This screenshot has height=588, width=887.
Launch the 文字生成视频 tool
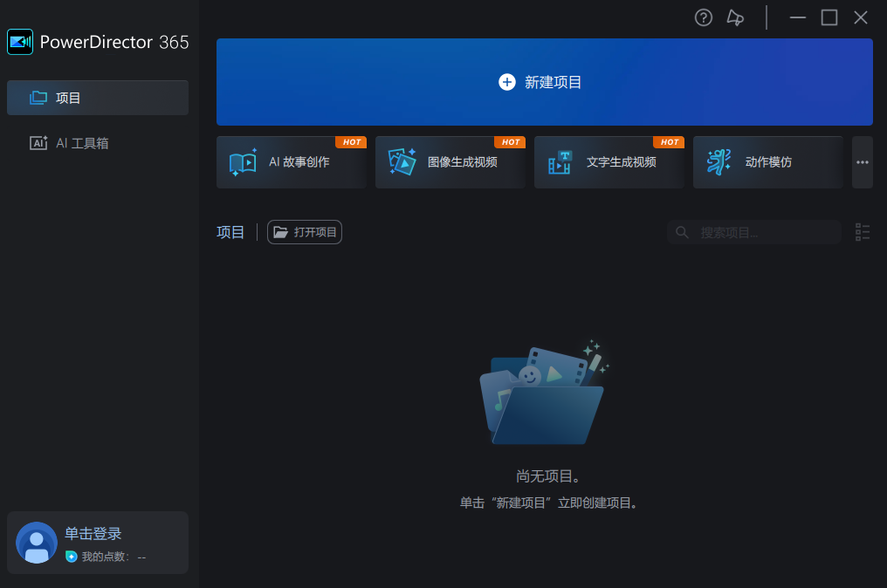609,162
